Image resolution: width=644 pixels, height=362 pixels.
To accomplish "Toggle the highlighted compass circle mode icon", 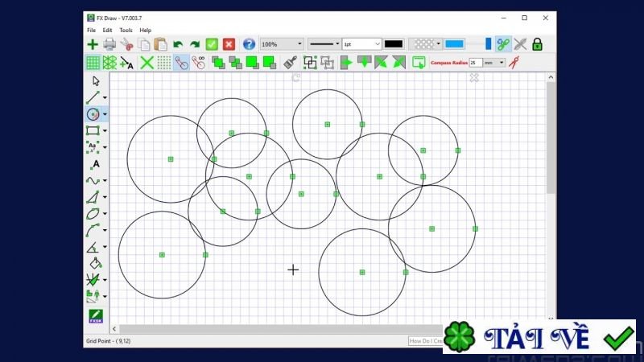I will 181,63.
